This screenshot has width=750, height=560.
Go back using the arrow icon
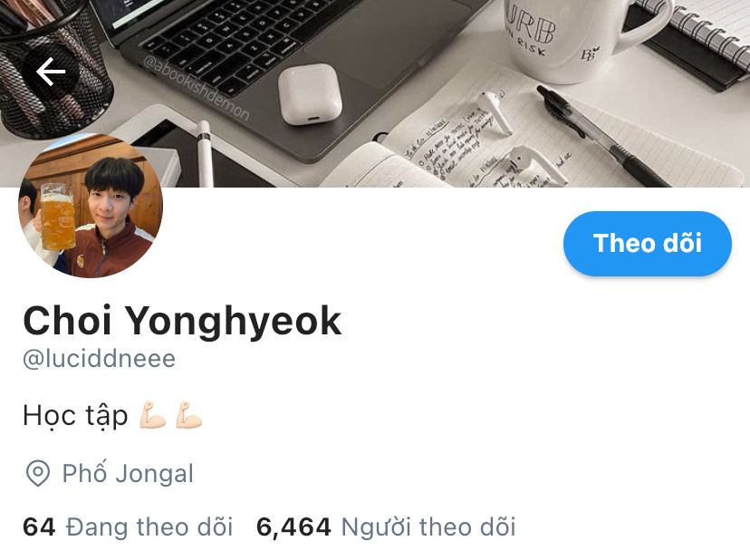pyautogui.click(x=50, y=72)
